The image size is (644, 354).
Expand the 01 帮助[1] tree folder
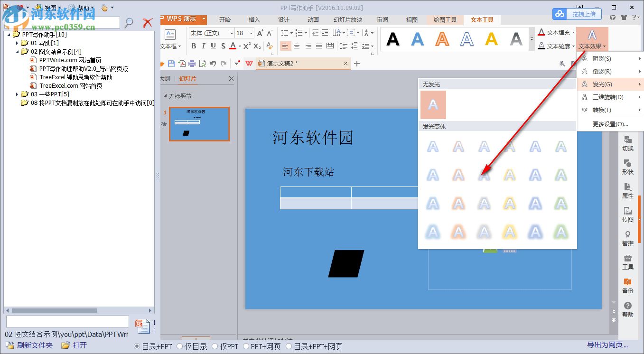18,43
